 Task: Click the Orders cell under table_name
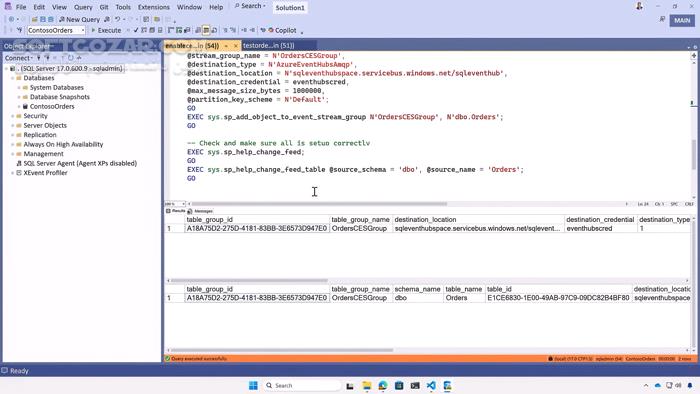tap(464, 298)
